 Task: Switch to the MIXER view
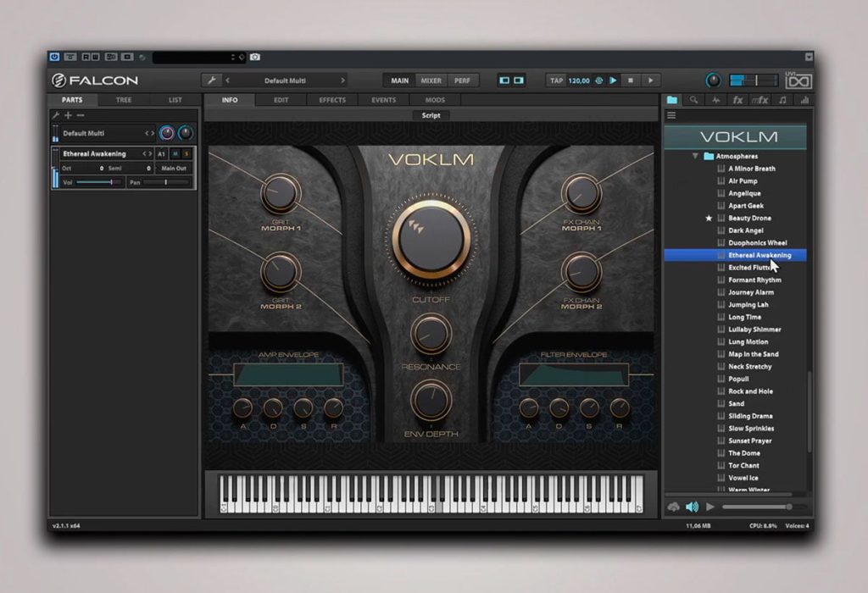tap(431, 80)
